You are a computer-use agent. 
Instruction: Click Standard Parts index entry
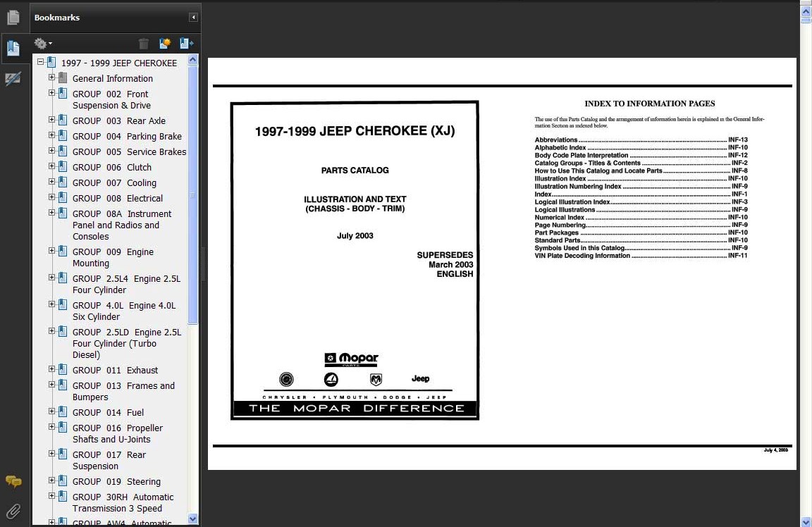[641, 240]
